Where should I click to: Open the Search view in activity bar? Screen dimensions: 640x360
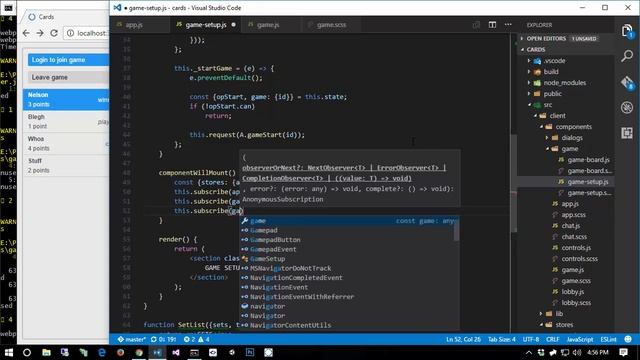coord(627,56)
